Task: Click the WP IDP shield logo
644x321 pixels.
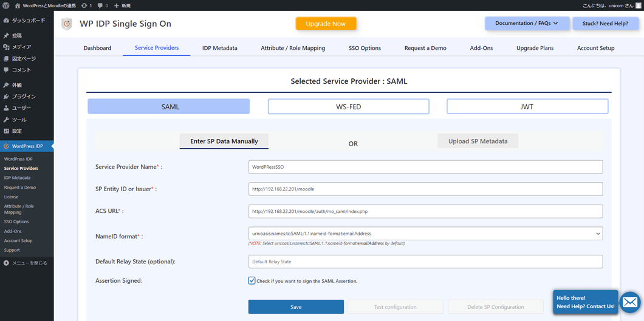Action: point(66,24)
